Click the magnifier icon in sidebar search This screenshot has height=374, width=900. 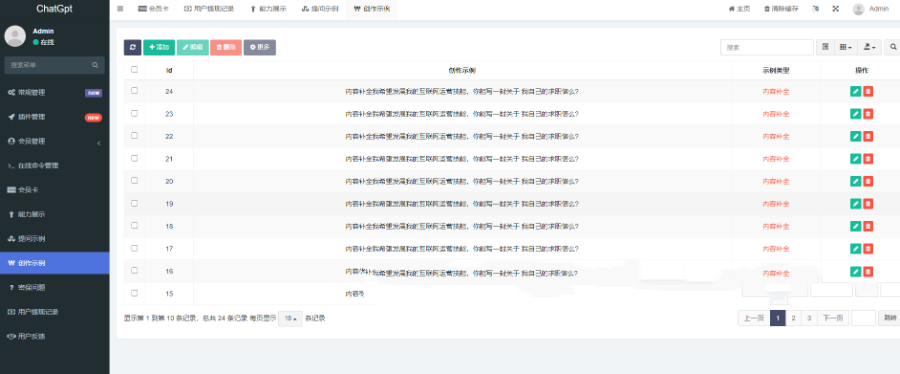[95, 65]
